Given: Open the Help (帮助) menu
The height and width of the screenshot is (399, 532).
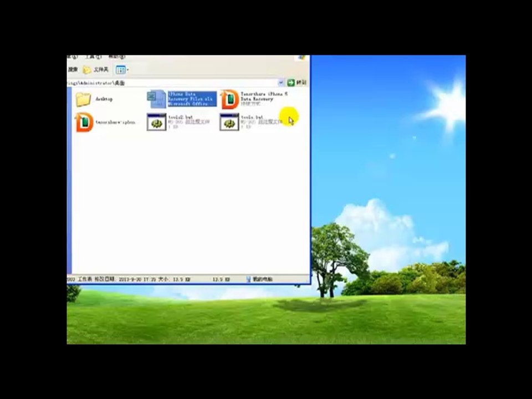Looking at the screenshot, I should point(117,57).
